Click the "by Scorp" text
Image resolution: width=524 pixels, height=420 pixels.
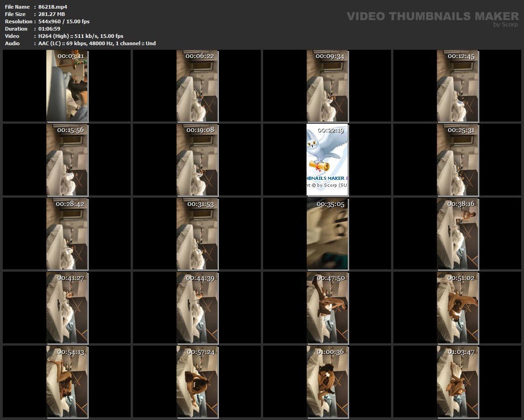pyautogui.click(x=506, y=25)
